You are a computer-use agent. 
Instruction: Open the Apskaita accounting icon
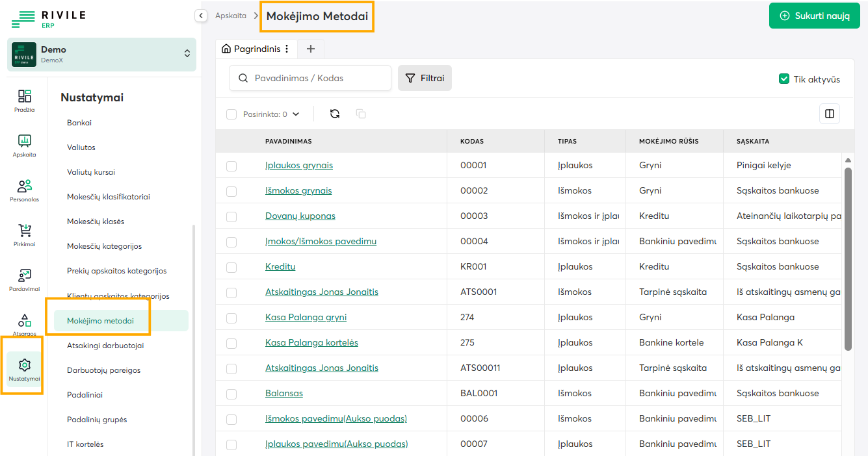25,146
